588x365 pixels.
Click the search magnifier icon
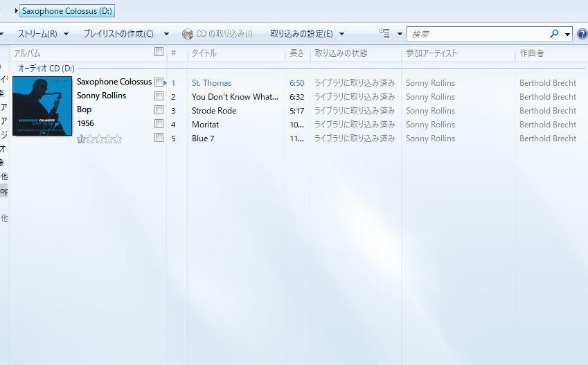click(554, 34)
